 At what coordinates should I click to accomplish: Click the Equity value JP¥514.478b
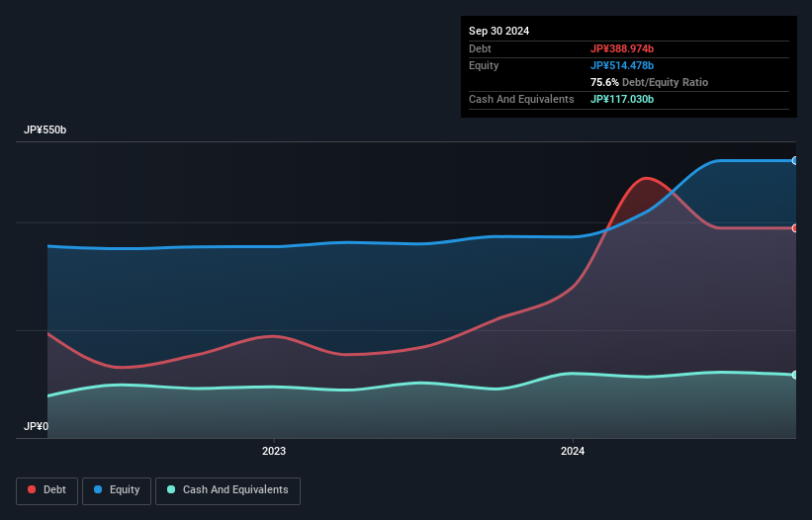click(622, 65)
